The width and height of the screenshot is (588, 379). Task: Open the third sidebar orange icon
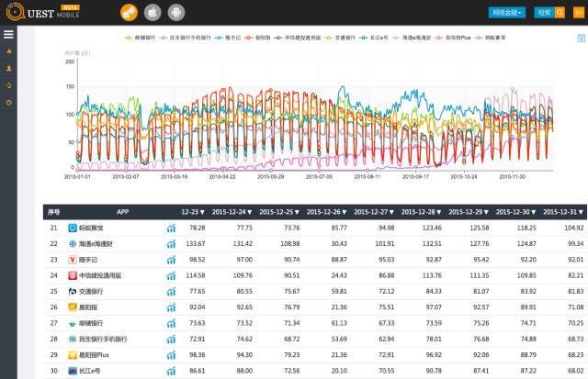point(9,85)
